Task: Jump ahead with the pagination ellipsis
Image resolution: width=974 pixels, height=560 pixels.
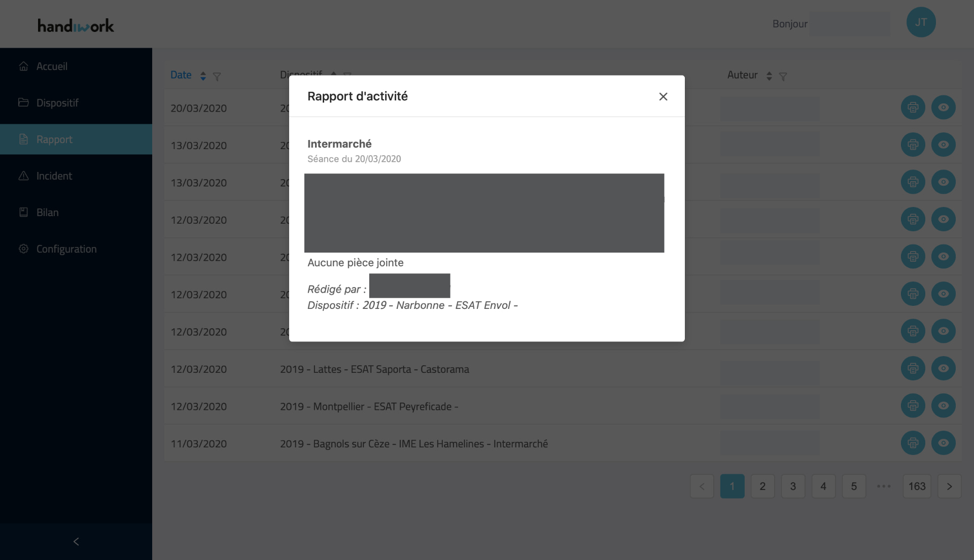Action: 884,486
